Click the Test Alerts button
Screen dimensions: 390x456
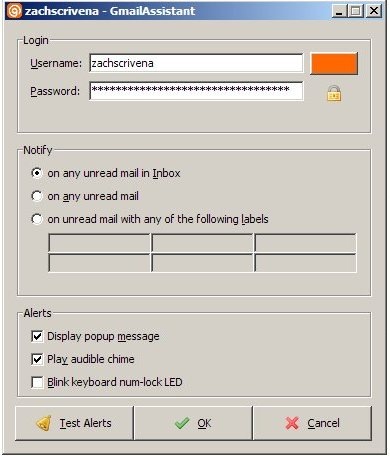74,423
